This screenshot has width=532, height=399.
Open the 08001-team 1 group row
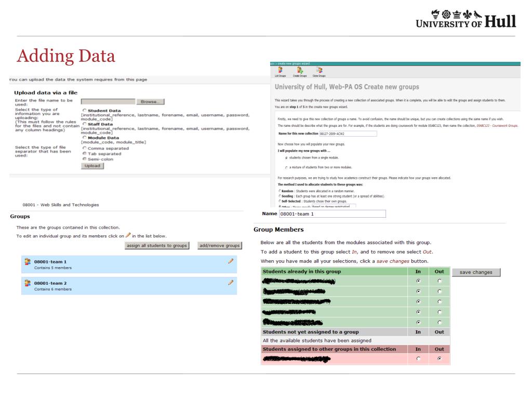click(129, 264)
